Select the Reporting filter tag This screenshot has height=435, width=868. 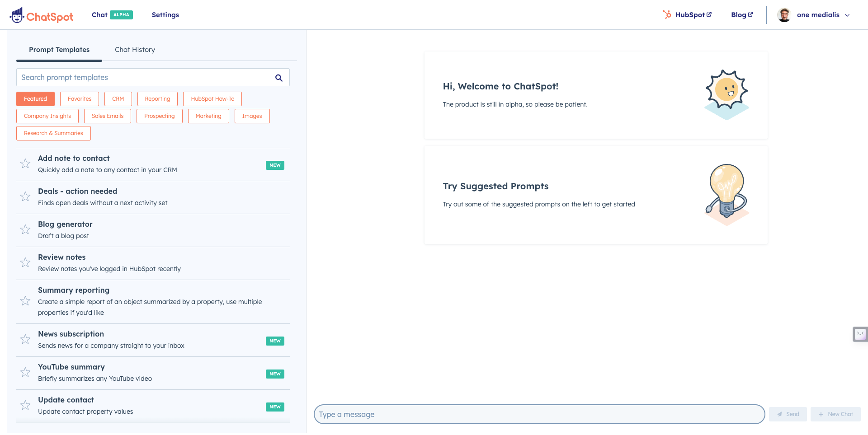(x=157, y=99)
